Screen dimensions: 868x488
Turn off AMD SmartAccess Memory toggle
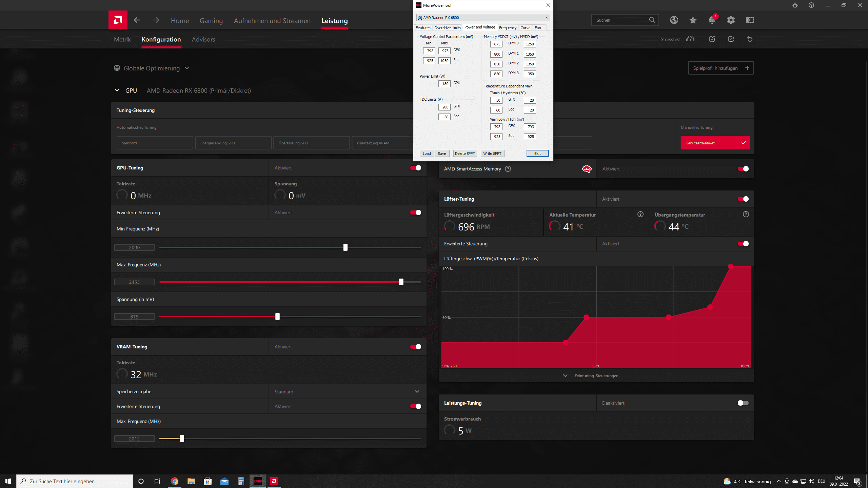pos(743,169)
